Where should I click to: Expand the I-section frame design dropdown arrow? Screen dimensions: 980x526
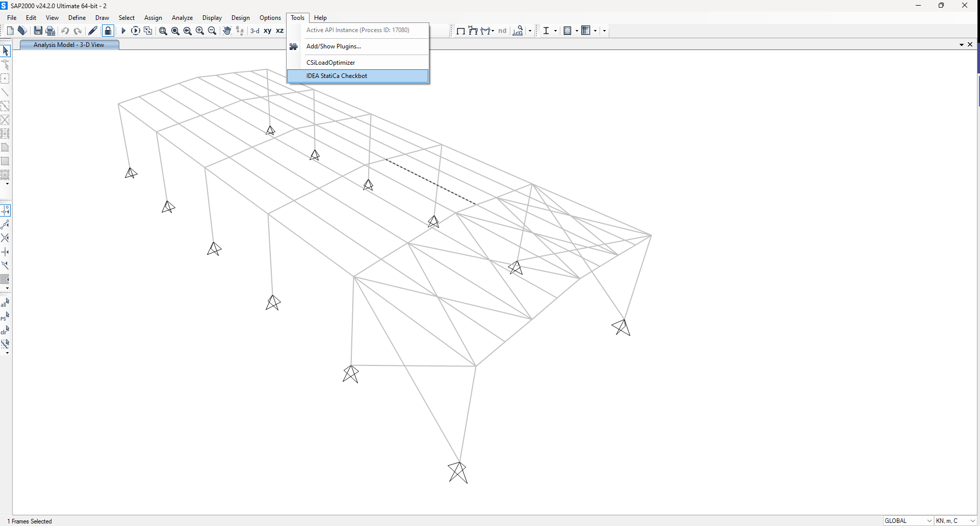point(555,31)
